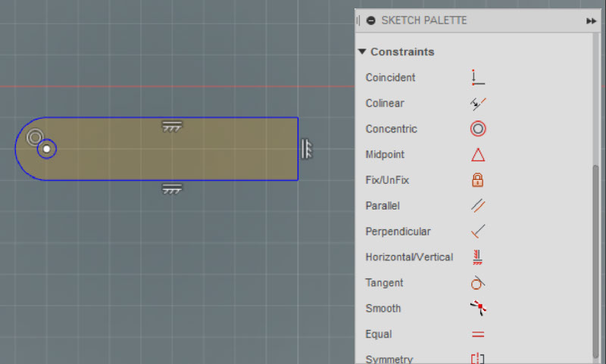
Task: Click the Sketch Palette drag handle
Action: pos(358,20)
